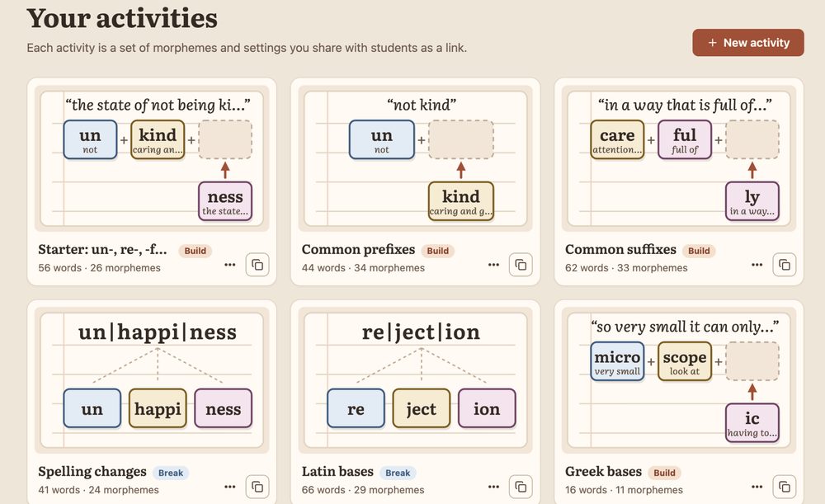Click '41 words · 24 morphemes' text
The height and width of the screenshot is (504, 825).
click(x=98, y=490)
